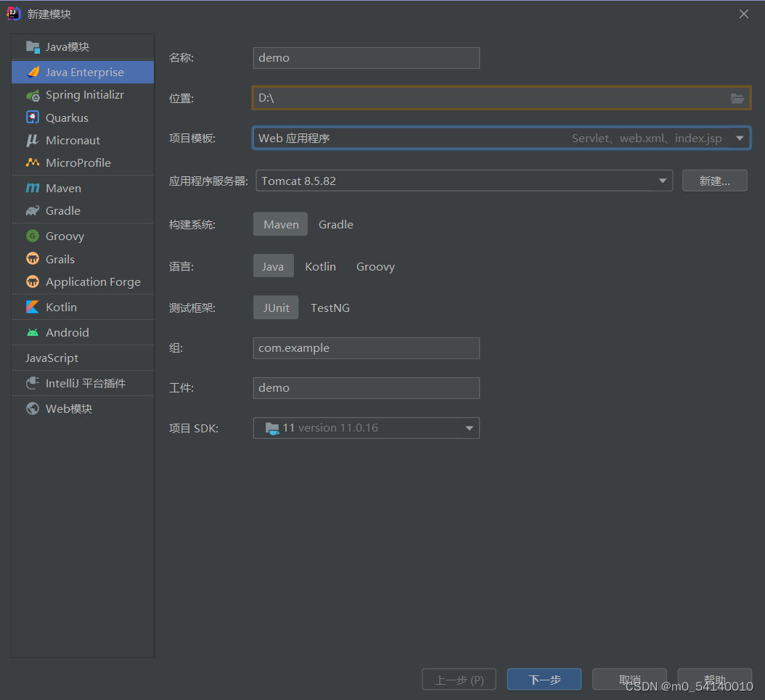Select JavaScript module type
This screenshot has height=700, width=765.
tap(83, 358)
